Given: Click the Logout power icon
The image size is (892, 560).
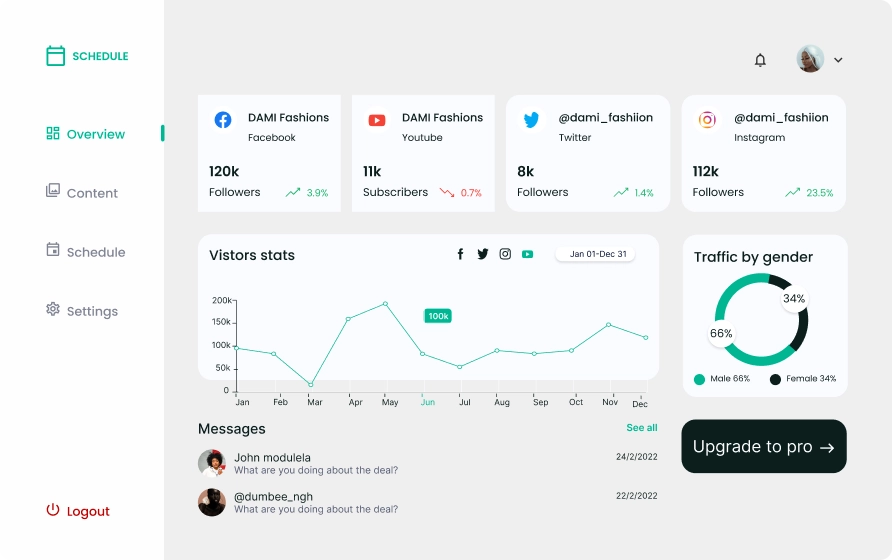Looking at the screenshot, I should tap(53, 509).
